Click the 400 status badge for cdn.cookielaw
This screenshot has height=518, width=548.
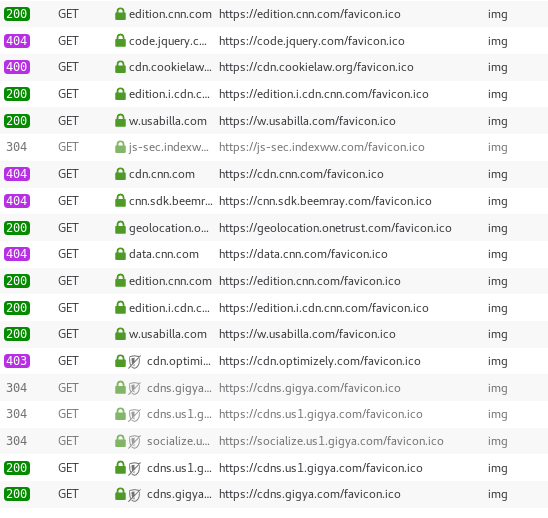(17, 67)
